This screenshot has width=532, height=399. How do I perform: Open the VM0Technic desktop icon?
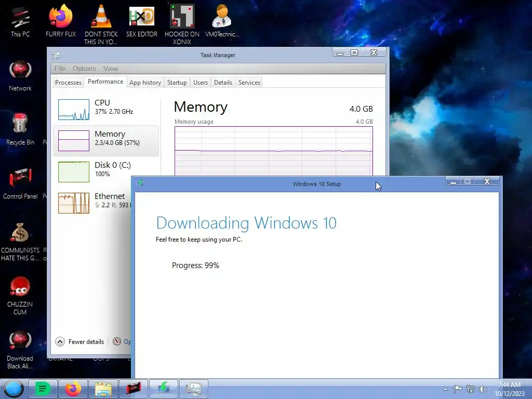(x=222, y=21)
